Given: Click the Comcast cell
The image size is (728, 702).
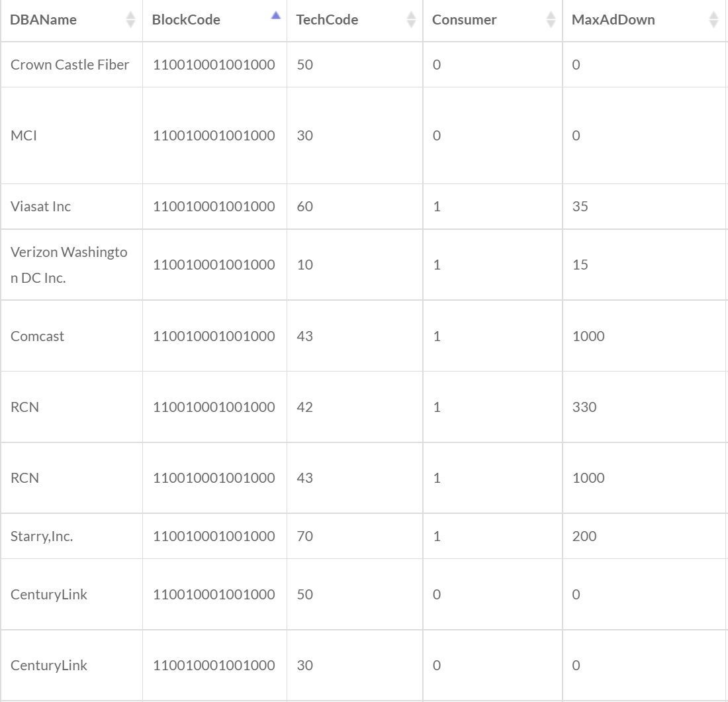Looking at the screenshot, I should pyautogui.click(x=37, y=336).
